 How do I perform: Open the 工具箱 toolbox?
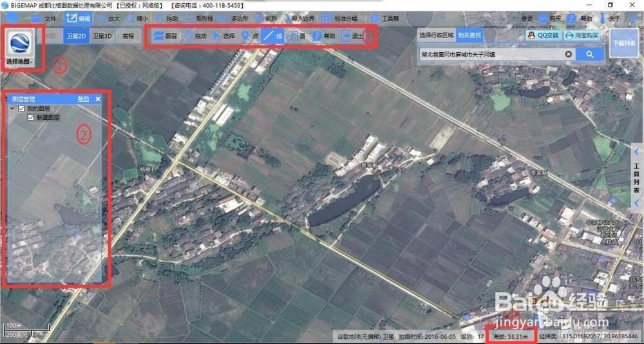(x=384, y=19)
